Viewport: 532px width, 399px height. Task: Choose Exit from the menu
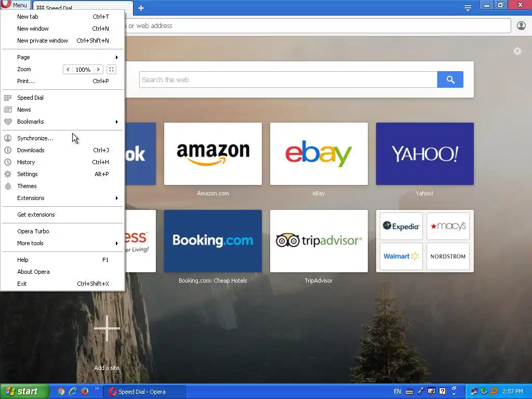(x=63, y=283)
